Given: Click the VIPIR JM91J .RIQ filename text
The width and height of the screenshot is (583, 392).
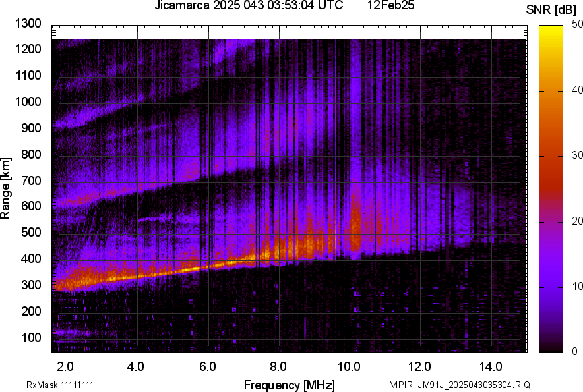Looking at the screenshot, I should pyautogui.click(x=459, y=385).
